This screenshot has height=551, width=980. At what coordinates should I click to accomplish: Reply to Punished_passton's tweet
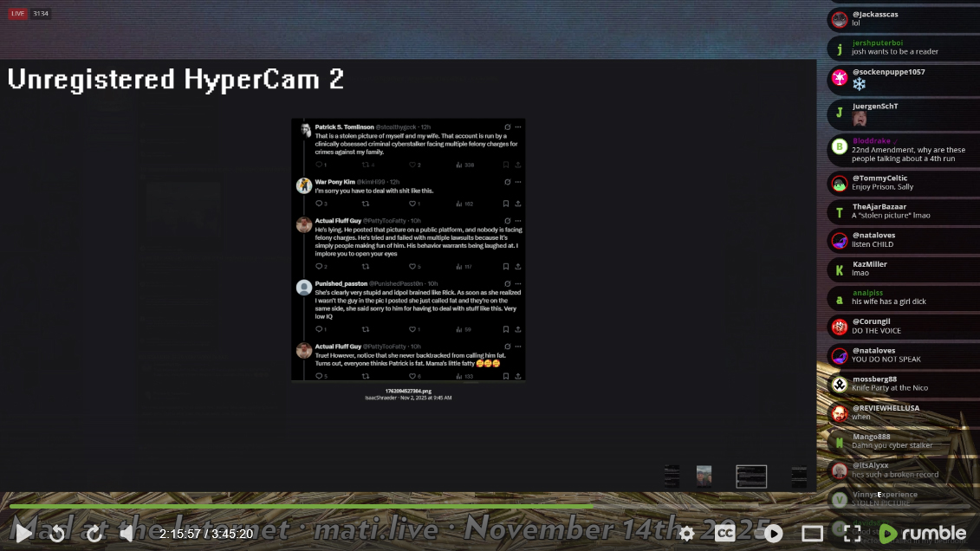pos(320,329)
